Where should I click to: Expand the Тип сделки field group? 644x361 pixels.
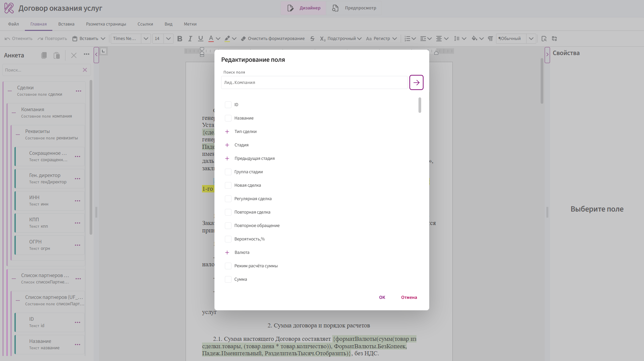click(x=227, y=132)
